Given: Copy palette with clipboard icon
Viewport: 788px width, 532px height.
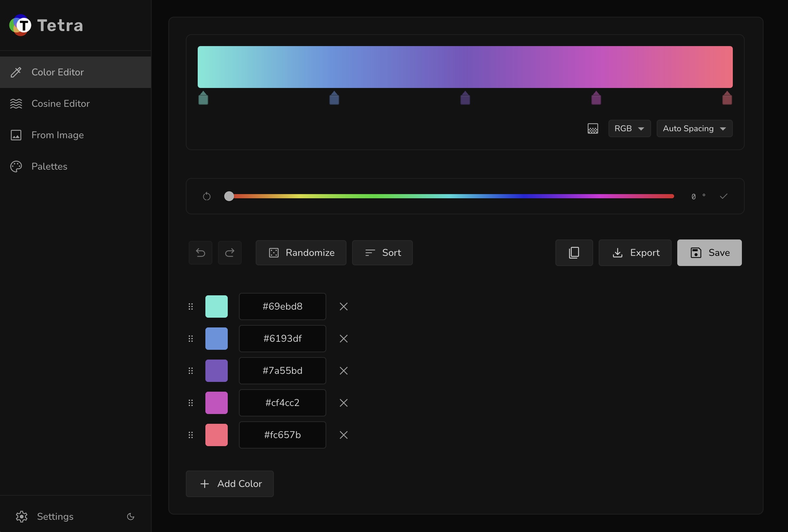Looking at the screenshot, I should pyautogui.click(x=574, y=253).
